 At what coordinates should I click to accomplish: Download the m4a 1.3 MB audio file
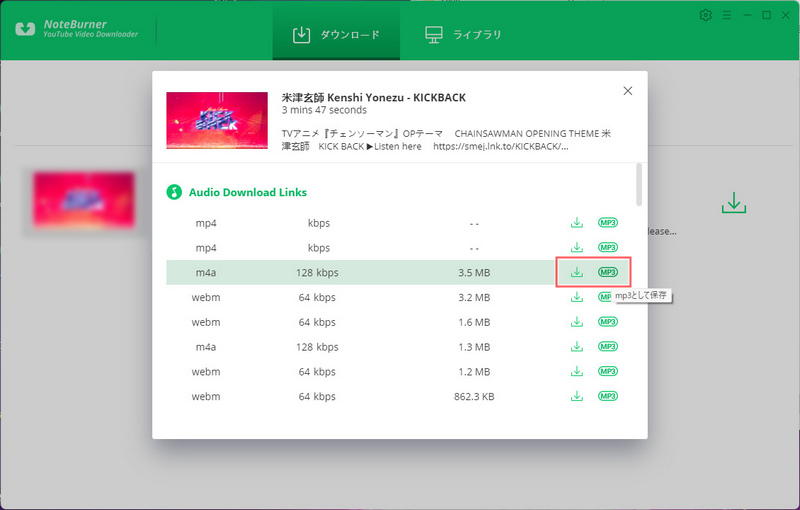click(x=577, y=347)
